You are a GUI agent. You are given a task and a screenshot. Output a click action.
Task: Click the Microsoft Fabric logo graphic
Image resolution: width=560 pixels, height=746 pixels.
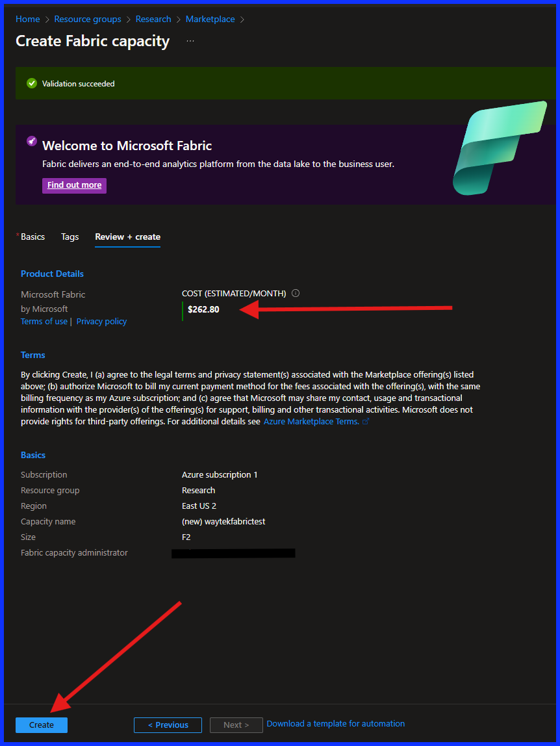(x=500, y=148)
